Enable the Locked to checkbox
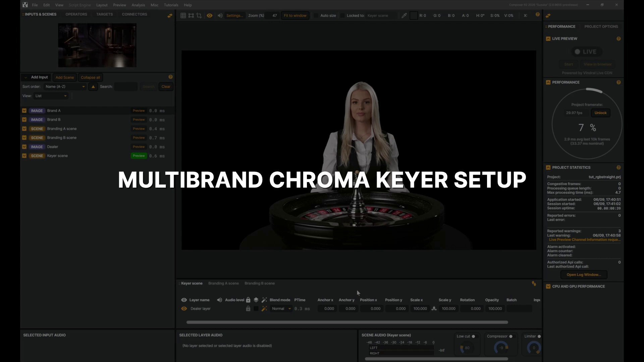Image resolution: width=644 pixels, height=362 pixels. point(342,15)
